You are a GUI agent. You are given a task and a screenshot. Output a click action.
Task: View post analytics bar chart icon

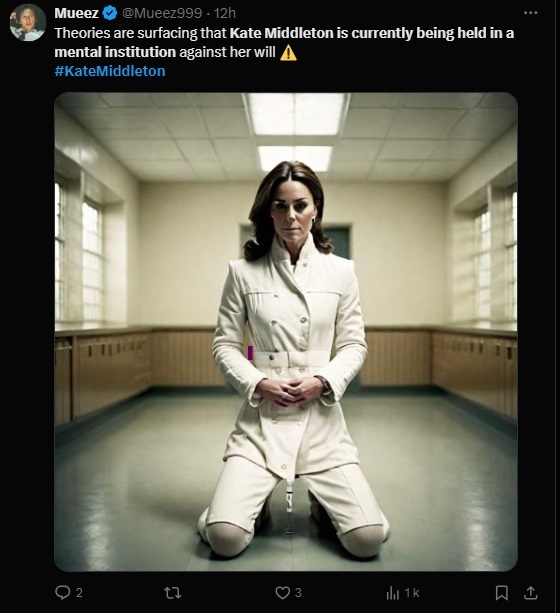(392, 593)
